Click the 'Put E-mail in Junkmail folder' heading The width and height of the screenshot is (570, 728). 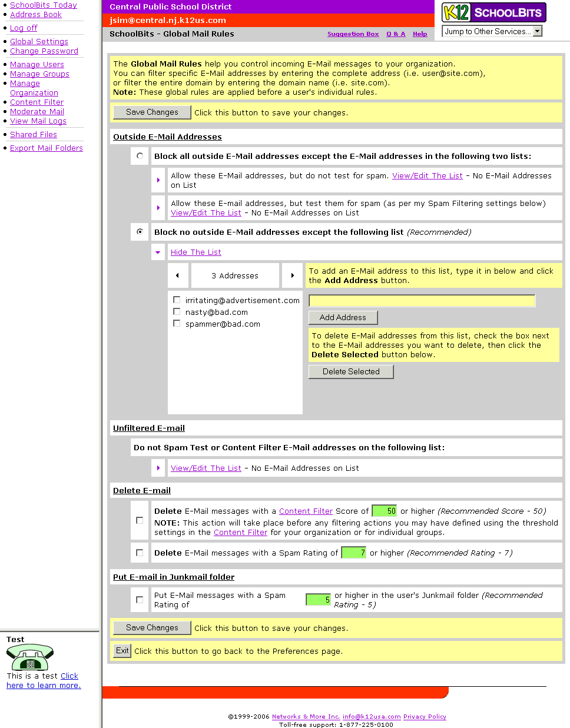pos(174,577)
